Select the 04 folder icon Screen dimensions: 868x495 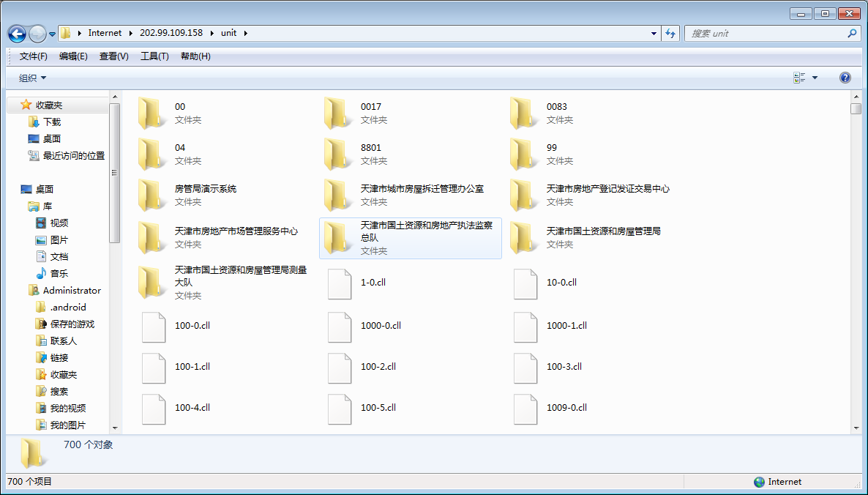point(152,155)
